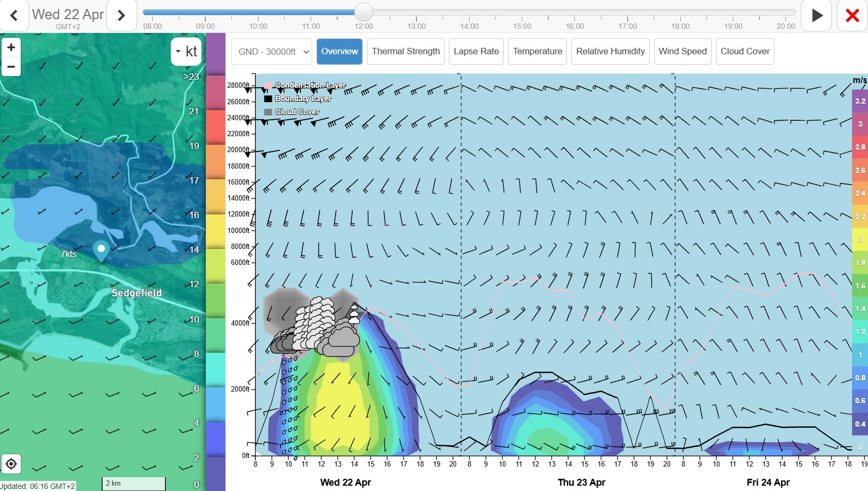Zoom out on the map
This screenshot has height=491, width=868.
point(11,66)
